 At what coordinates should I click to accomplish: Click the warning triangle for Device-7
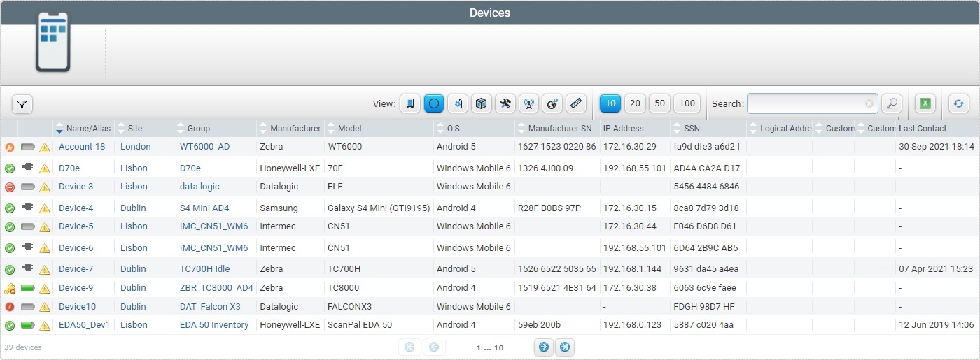point(45,269)
